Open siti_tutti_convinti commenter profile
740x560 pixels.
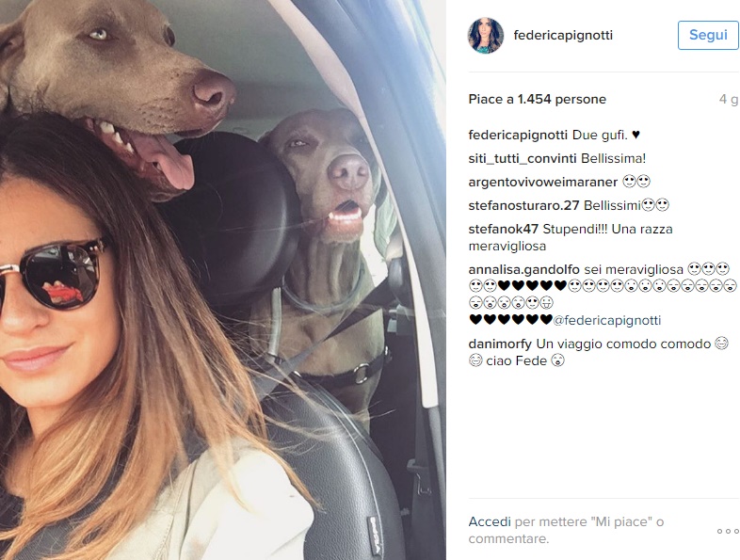pyautogui.click(x=523, y=158)
